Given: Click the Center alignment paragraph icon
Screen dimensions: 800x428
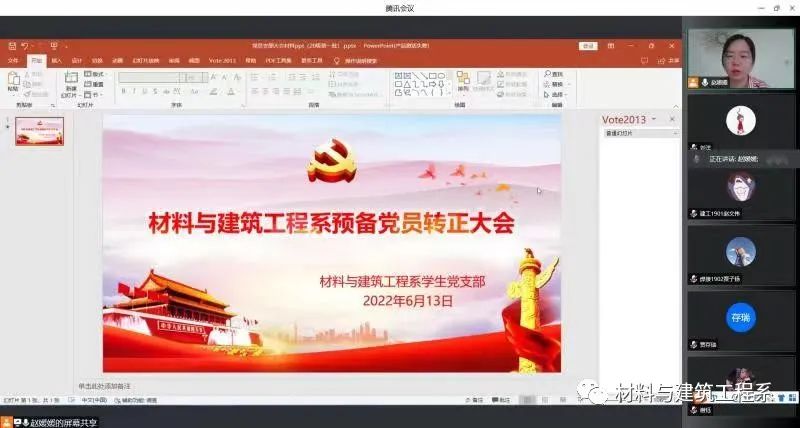Looking at the screenshot, I should [x=265, y=92].
